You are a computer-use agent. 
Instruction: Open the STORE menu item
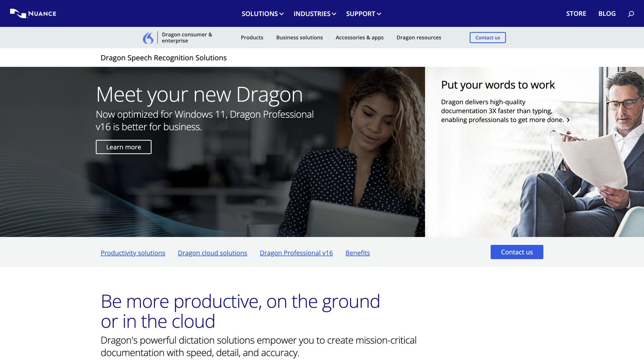[x=576, y=13]
